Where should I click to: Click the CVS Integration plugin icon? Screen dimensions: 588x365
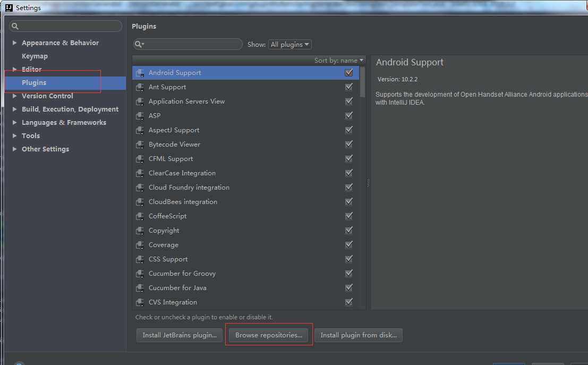140,302
